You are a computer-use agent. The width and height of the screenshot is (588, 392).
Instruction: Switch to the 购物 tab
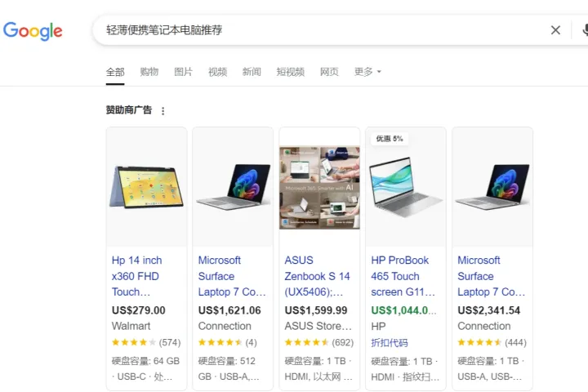149,72
